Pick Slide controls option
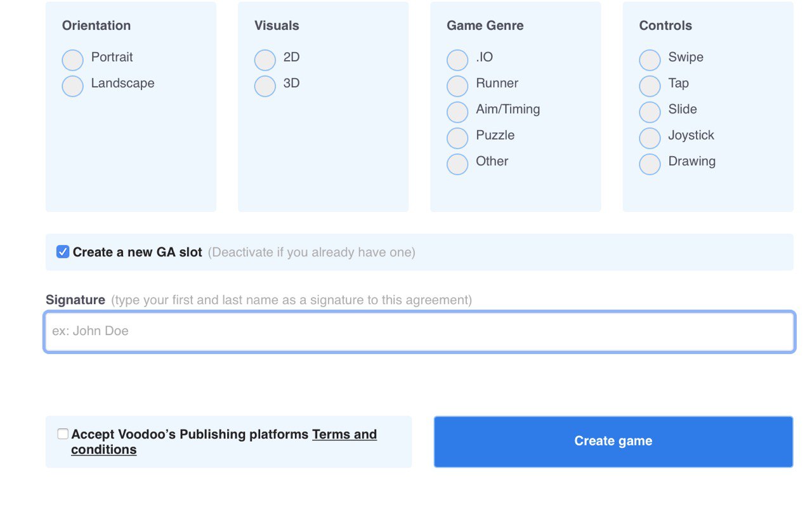 click(x=650, y=112)
